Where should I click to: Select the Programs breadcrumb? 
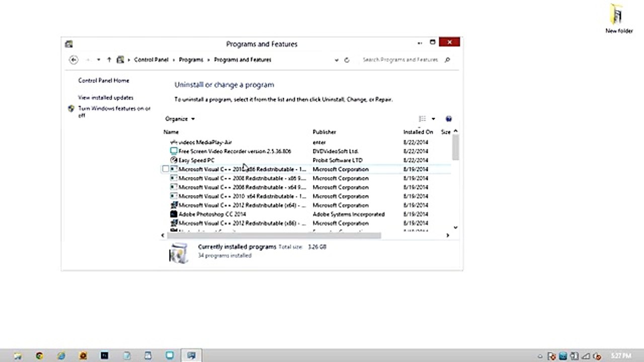(x=191, y=60)
